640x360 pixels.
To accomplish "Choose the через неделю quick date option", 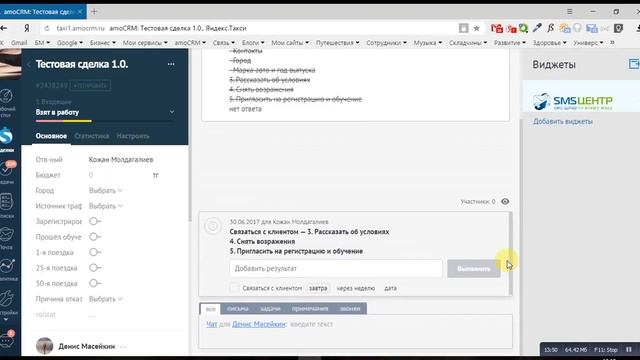I will tap(356, 288).
